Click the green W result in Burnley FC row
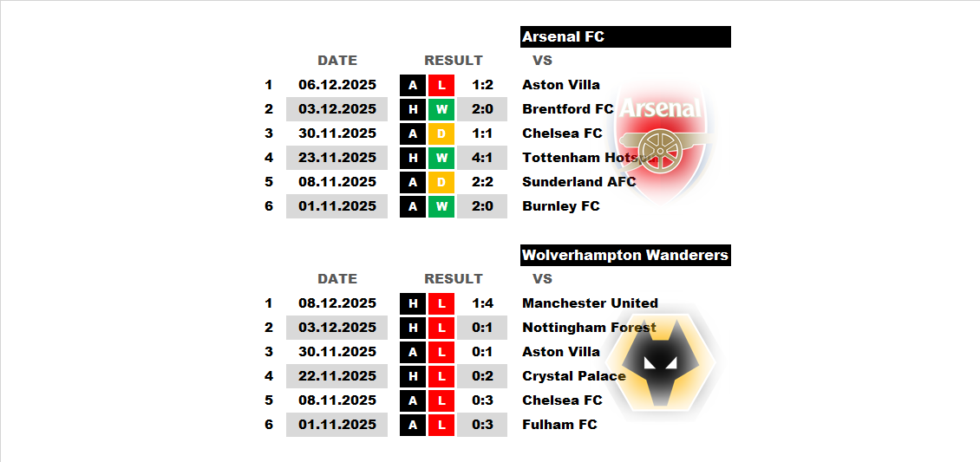 pyautogui.click(x=441, y=206)
